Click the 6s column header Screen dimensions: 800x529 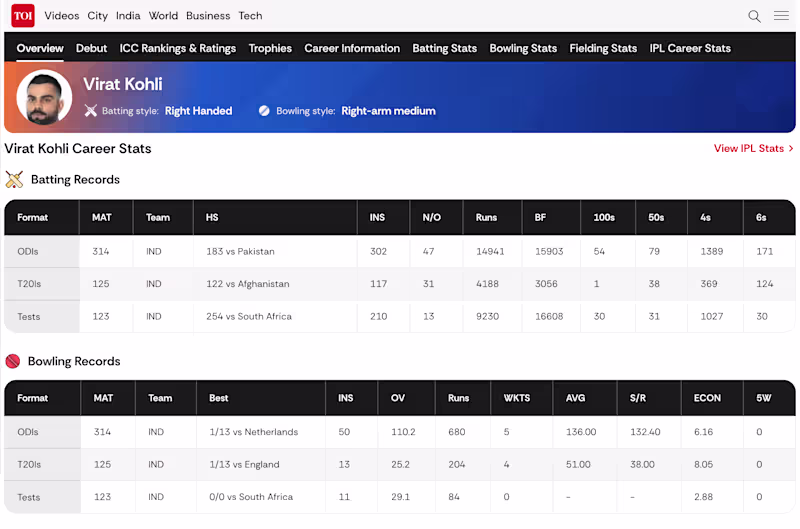click(x=761, y=217)
